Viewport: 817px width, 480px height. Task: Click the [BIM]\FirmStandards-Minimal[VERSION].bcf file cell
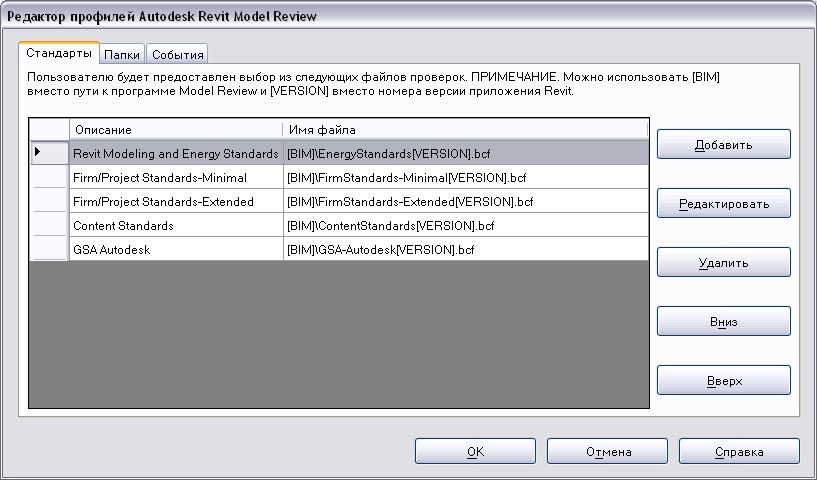tap(466, 177)
